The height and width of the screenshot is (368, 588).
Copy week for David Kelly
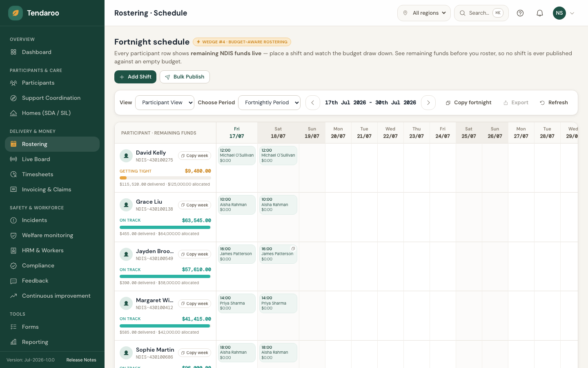[x=194, y=156]
